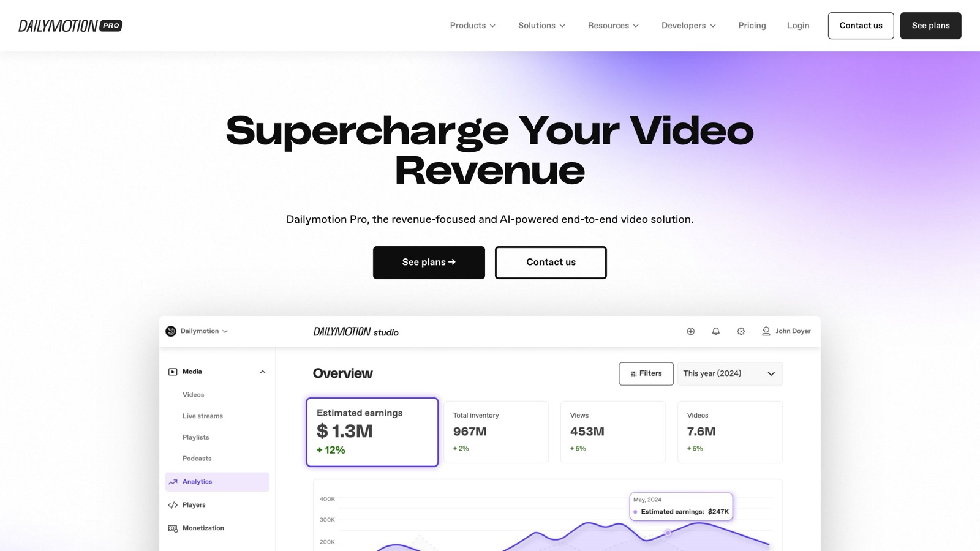Go to the Pricing page
The width and height of the screenshot is (980, 551).
coord(752,26)
